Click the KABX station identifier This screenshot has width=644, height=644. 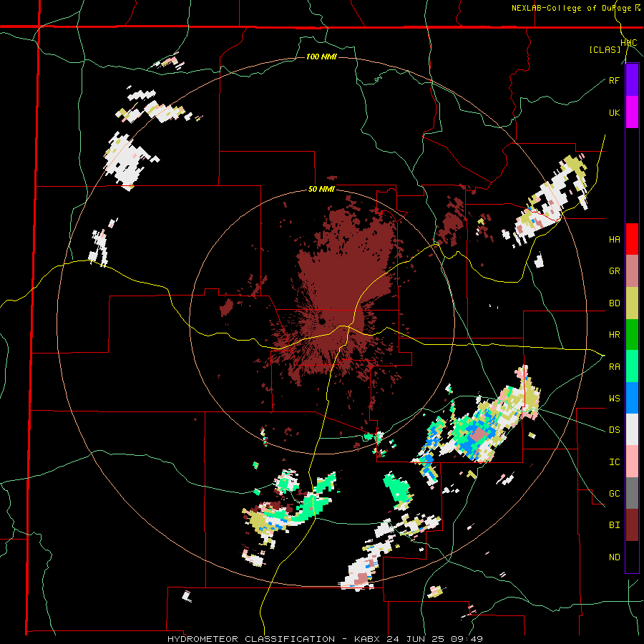point(369,639)
